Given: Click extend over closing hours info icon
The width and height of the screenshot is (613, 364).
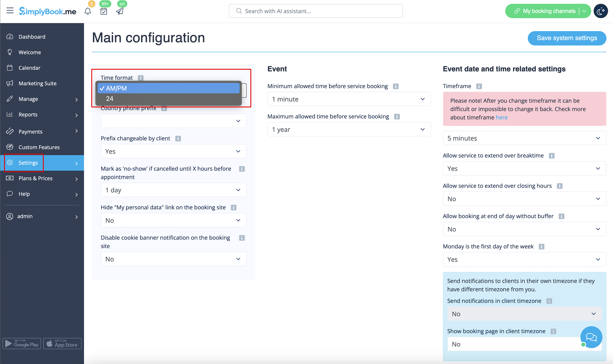Looking at the screenshot, I should [x=559, y=186].
